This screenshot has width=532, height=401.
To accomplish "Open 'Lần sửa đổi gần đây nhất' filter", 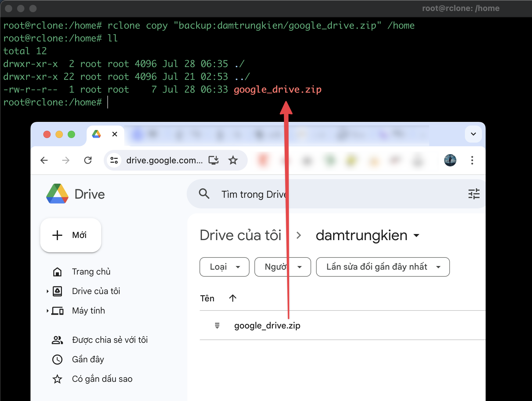I will click(383, 267).
